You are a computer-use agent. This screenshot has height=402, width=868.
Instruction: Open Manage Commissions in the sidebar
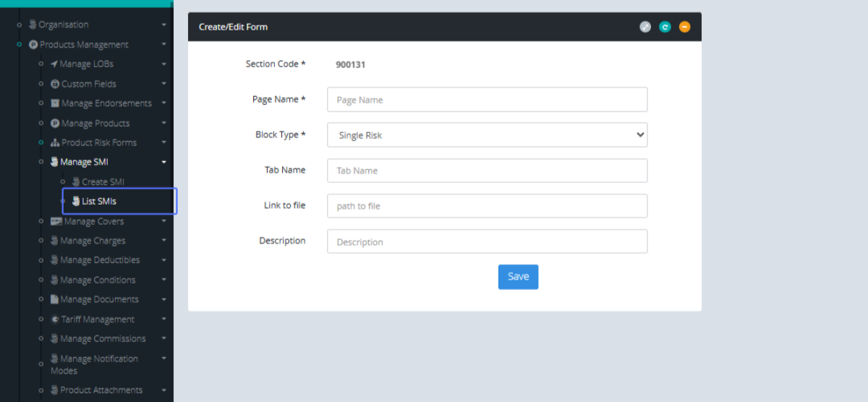(x=102, y=338)
